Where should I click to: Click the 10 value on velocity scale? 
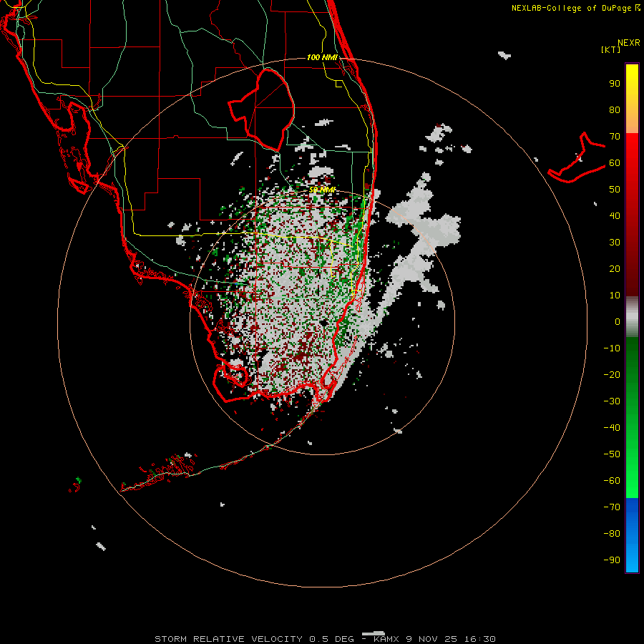[615, 296]
